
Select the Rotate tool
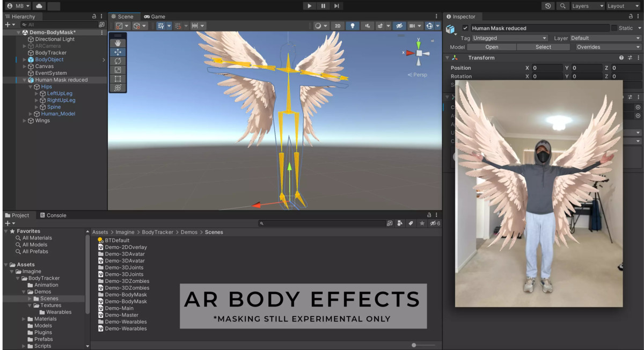(x=118, y=61)
